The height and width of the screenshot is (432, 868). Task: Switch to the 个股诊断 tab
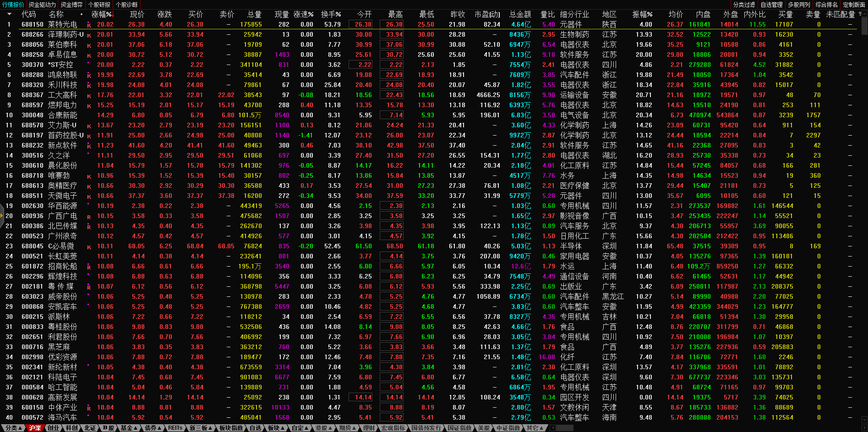(x=126, y=5)
